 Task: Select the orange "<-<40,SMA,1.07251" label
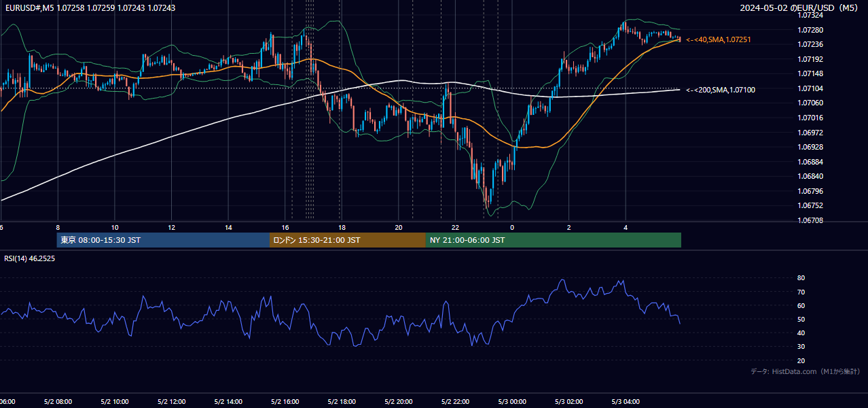719,40
